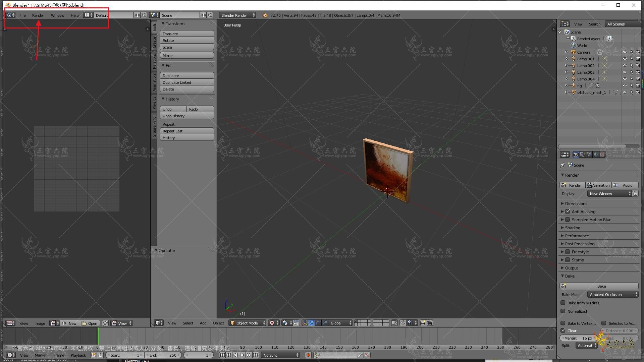Select the World properties tab icon
This screenshot has height=362, width=644.
coord(596,155)
